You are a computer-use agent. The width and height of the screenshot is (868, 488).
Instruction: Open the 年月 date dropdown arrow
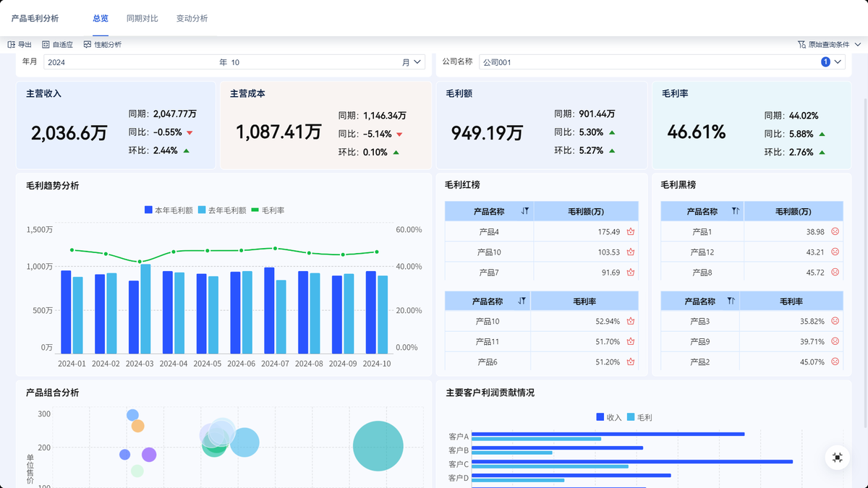tap(417, 62)
